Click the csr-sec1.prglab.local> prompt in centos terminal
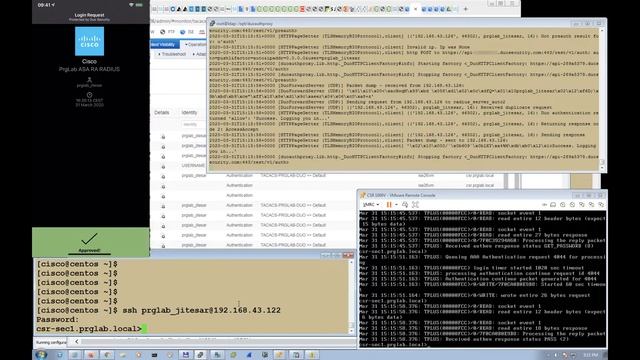The width and height of the screenshot is (640, 360). point(89,329)
